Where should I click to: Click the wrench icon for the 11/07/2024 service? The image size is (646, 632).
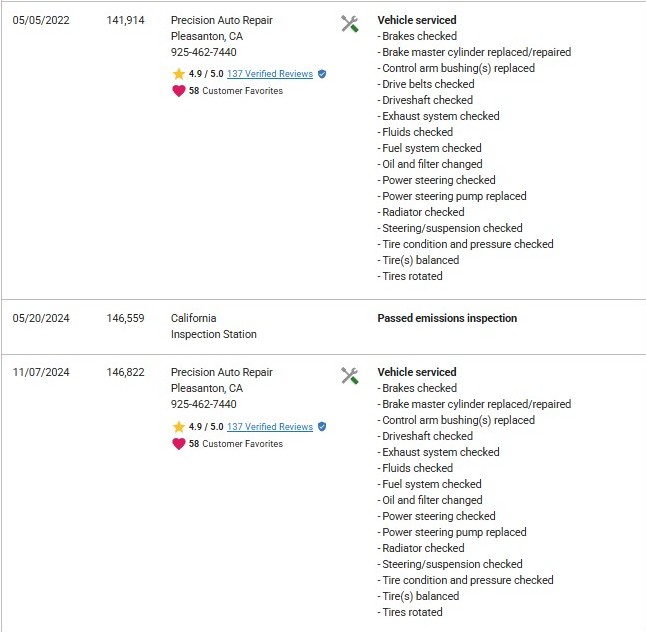coord(349,376)
